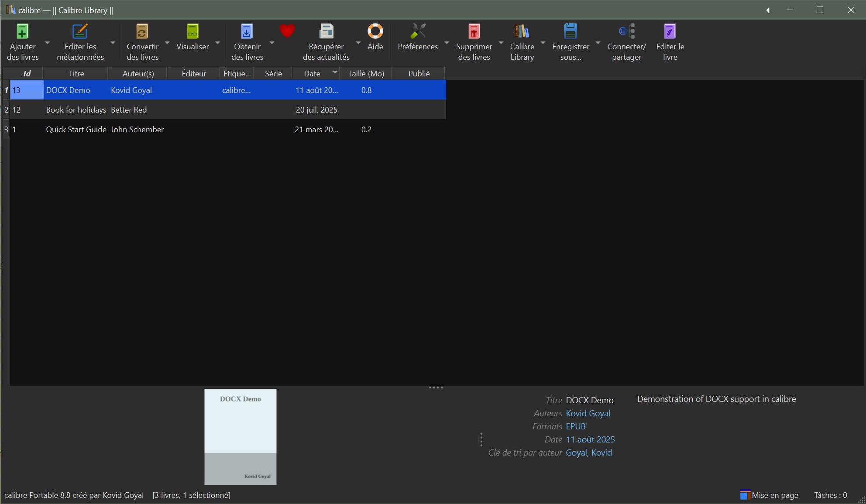Open Récupérer des actualités news icon
866x504 pixels.
pyautogui.click(x=326, y=32)
